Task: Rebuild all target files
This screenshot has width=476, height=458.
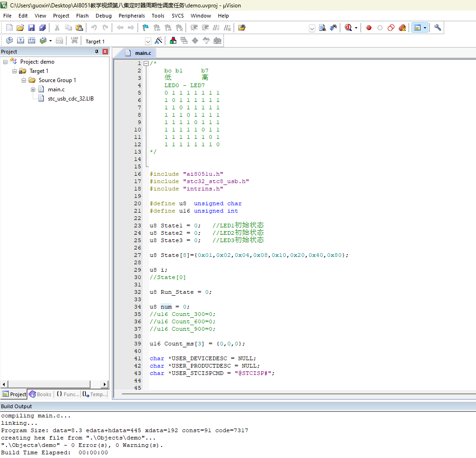Action: click(31, 41)
